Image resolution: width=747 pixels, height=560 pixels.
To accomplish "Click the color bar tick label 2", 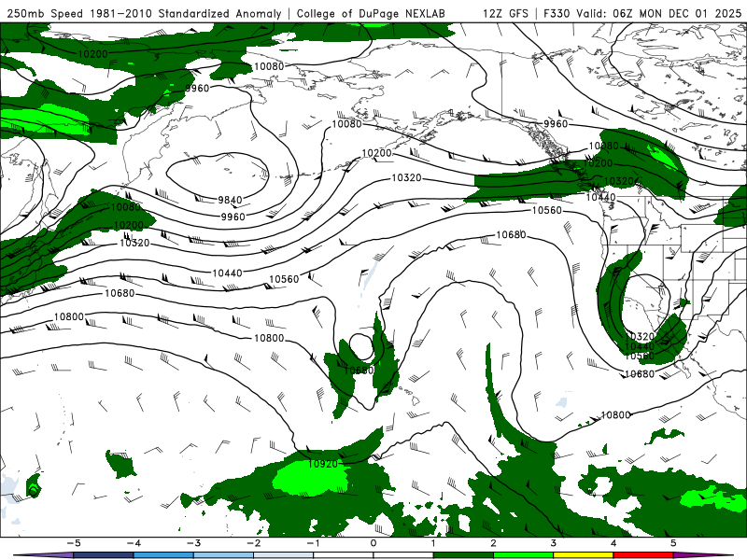I will click(494, 543).
